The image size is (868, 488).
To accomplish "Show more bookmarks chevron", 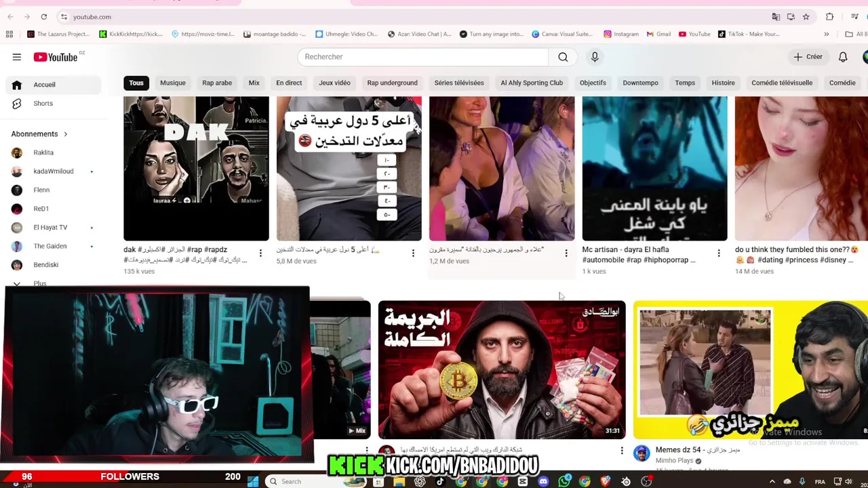I will (826, 34).
